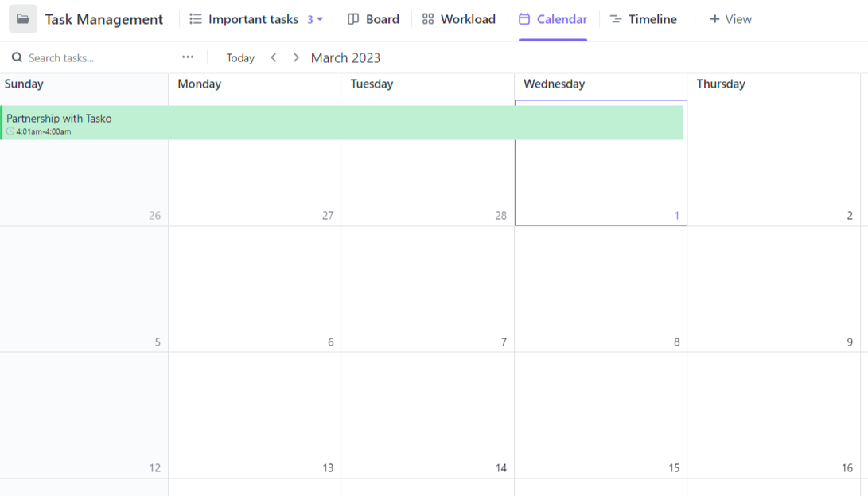
Task: Select the Wednesday March 1 cell
Action: [x=601, y=183]
